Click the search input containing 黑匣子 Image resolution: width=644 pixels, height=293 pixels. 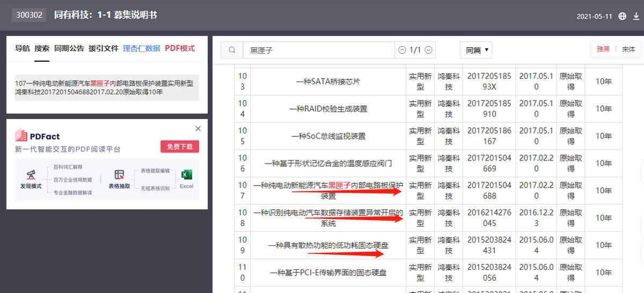319,50
